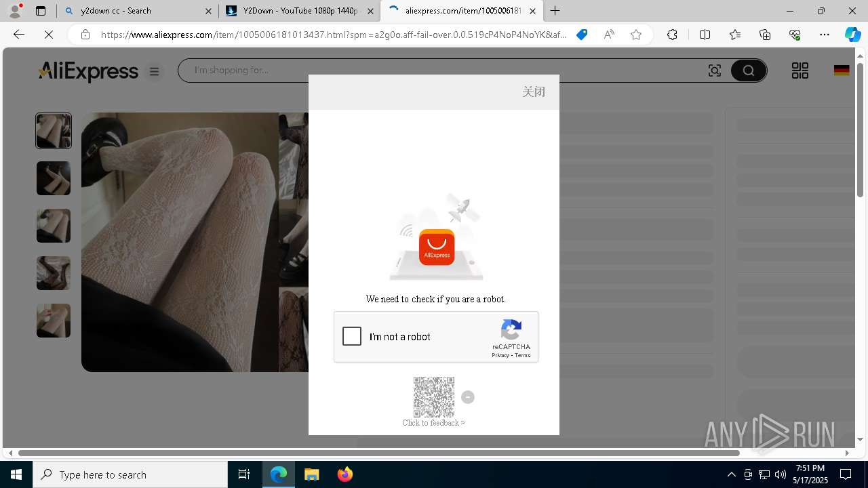Open a new browser tab

(555, 11)
